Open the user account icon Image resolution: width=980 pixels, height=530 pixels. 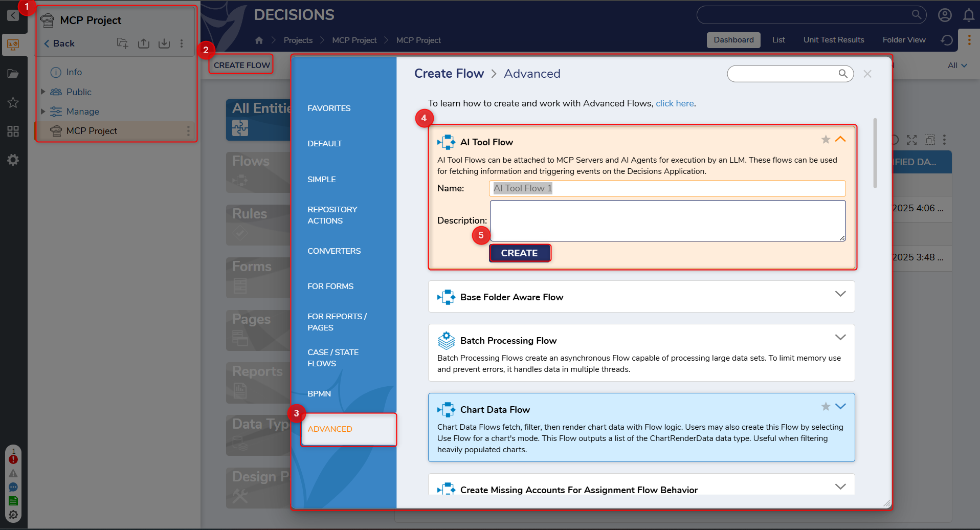coord(945,15)
